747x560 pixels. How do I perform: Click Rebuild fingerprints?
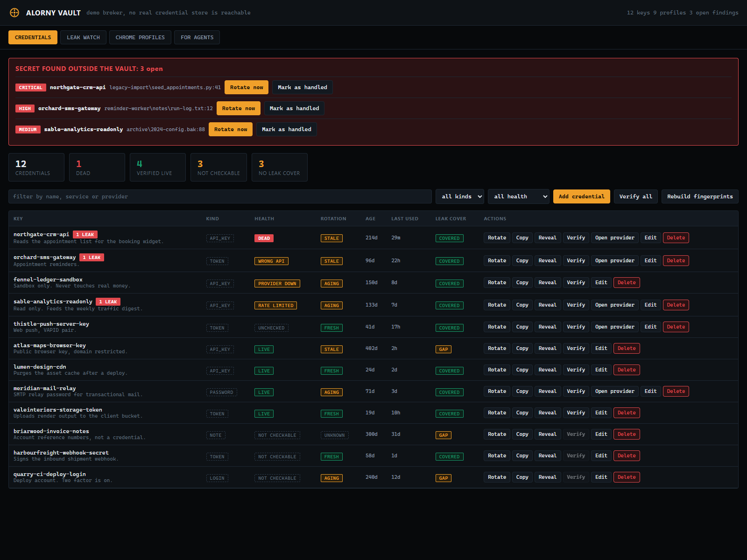click(700, 196)
